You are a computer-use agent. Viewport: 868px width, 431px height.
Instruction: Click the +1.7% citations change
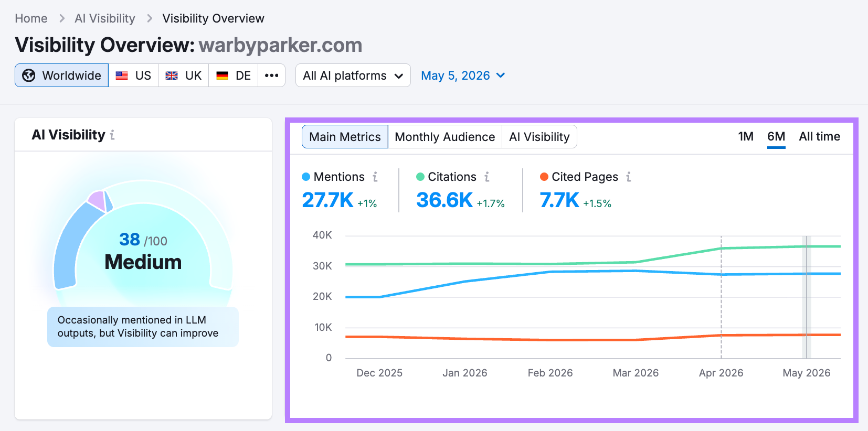click(491, 203)
